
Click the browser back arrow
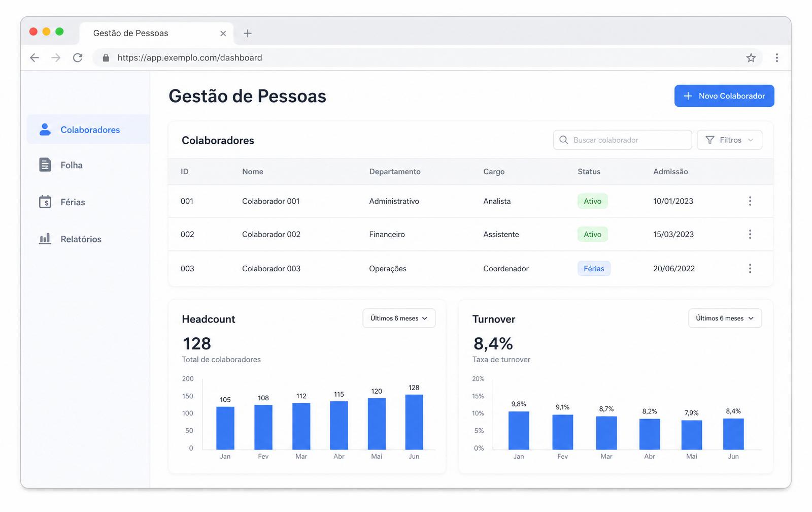35,58
